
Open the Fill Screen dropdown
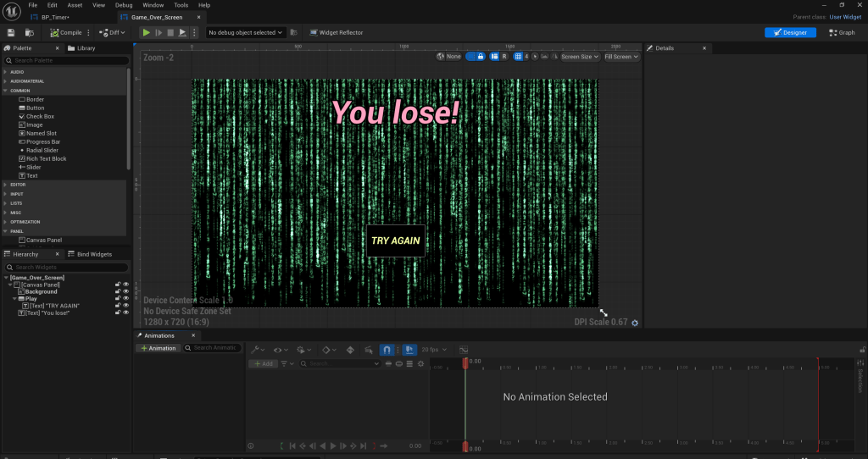pos(620,57)
